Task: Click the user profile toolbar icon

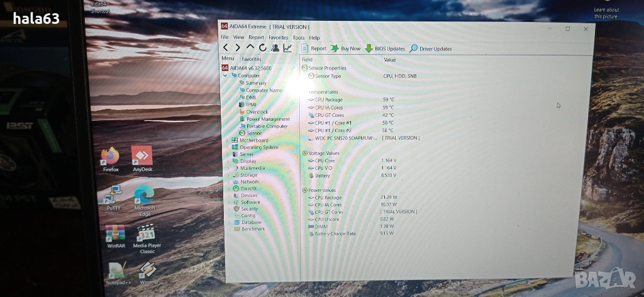Action: pos(275,48)
